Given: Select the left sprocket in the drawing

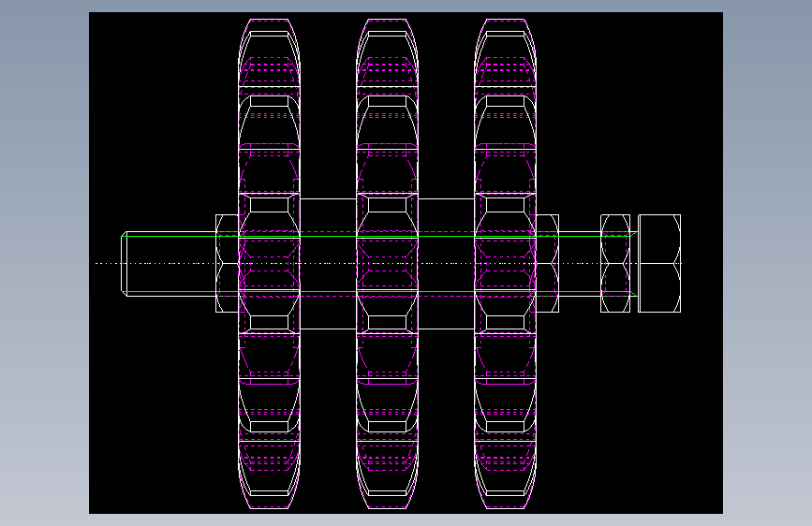Looking at the screenshot, I should click(x=270, y=264).
